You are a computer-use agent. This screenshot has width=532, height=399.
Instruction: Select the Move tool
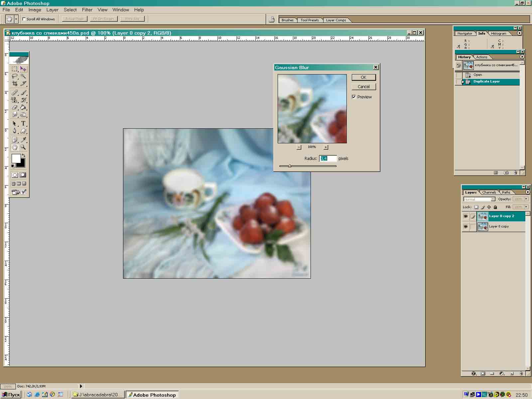[x=23, y=69]
